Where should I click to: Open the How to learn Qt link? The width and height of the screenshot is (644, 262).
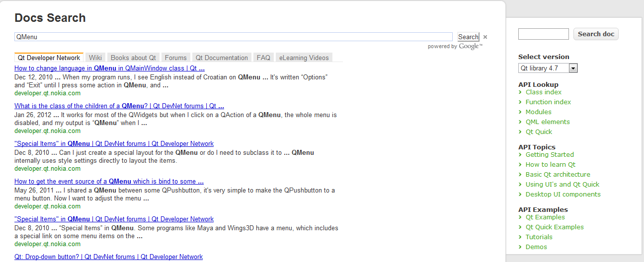(x=551, y=165)
